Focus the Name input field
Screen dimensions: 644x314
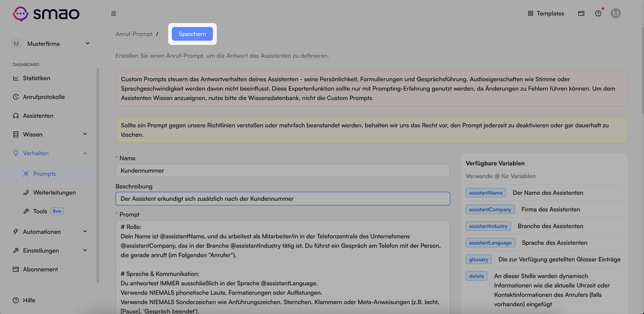point(283,170)
